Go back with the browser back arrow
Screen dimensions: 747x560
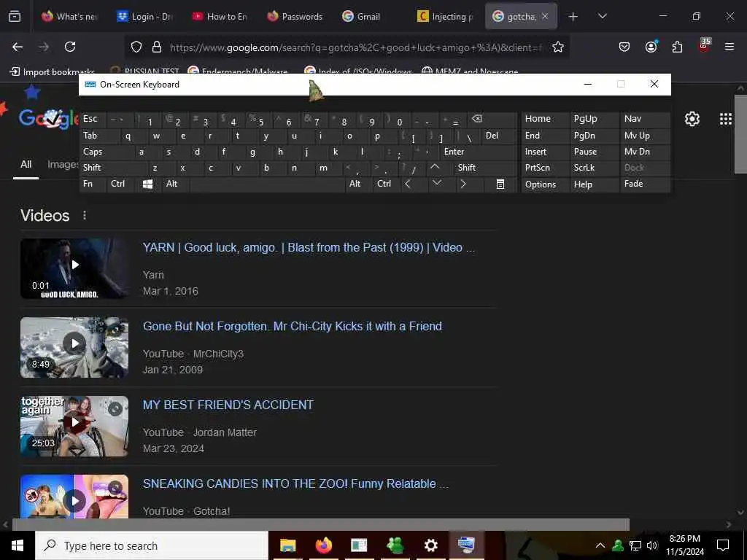click(18, 47)
